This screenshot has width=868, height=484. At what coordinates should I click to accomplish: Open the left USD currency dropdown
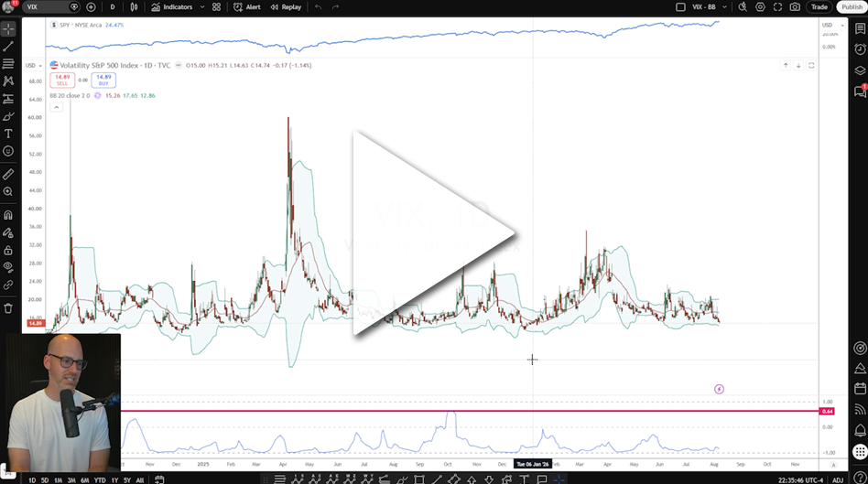coord(33,65)
